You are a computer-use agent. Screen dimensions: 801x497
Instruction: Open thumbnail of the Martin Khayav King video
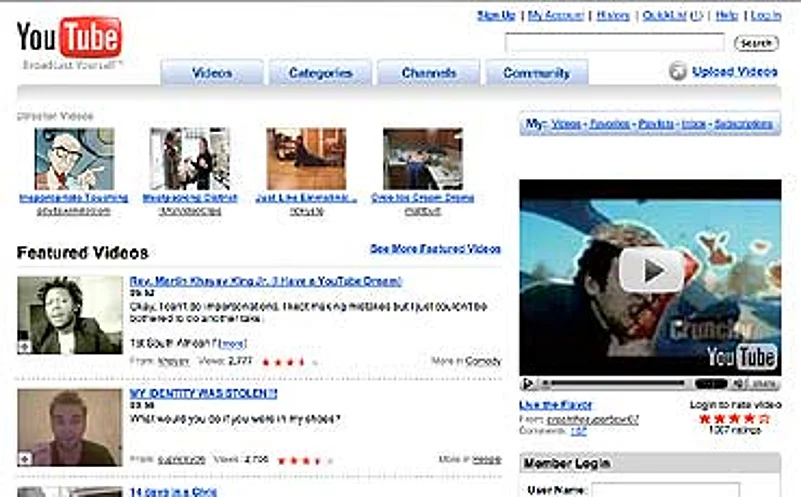(x=70, y=315)
